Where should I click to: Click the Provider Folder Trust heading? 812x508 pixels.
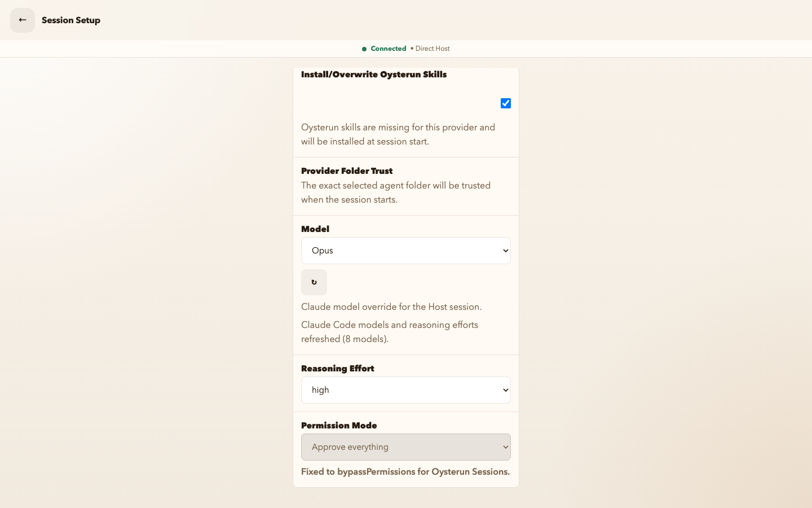pyautogui.click(x=347, y=171)
